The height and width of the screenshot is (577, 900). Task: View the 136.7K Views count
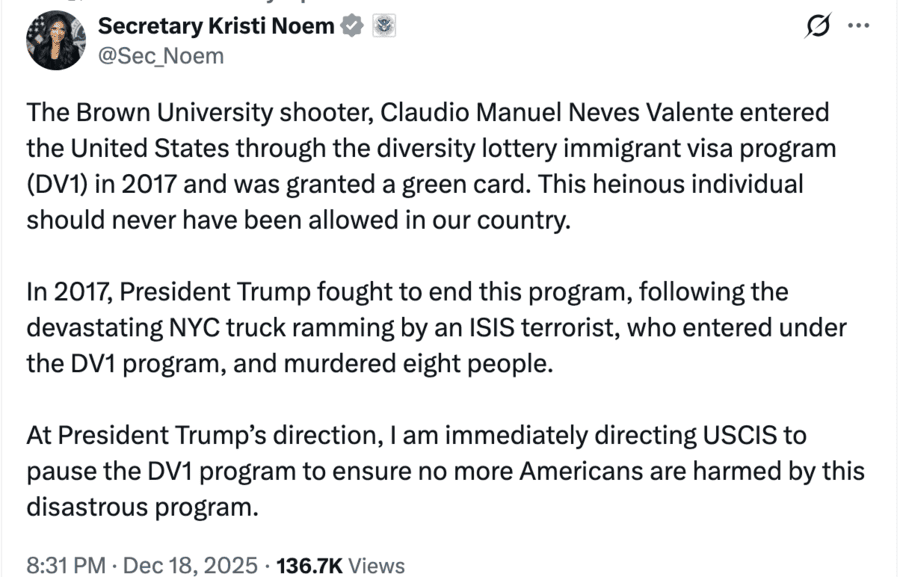340,565
